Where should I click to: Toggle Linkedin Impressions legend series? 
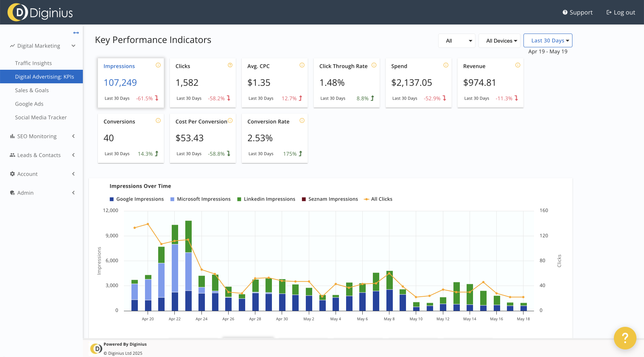tap(269, 199)
